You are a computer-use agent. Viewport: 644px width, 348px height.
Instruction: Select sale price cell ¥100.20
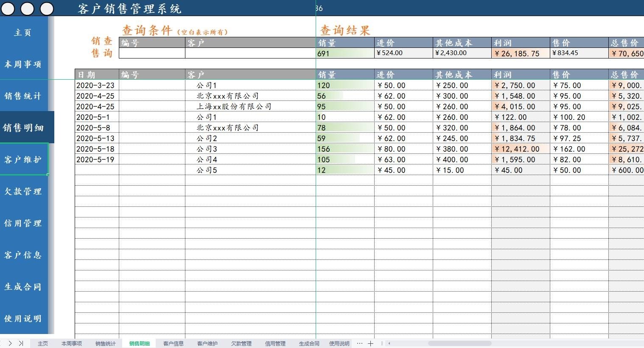point(579,117)
